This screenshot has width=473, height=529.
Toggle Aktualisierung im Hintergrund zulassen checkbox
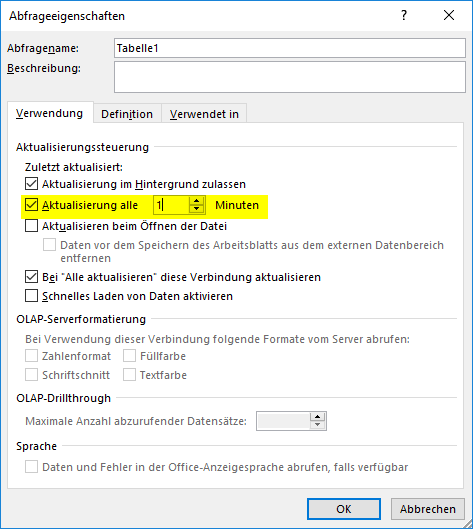[31, 184]
